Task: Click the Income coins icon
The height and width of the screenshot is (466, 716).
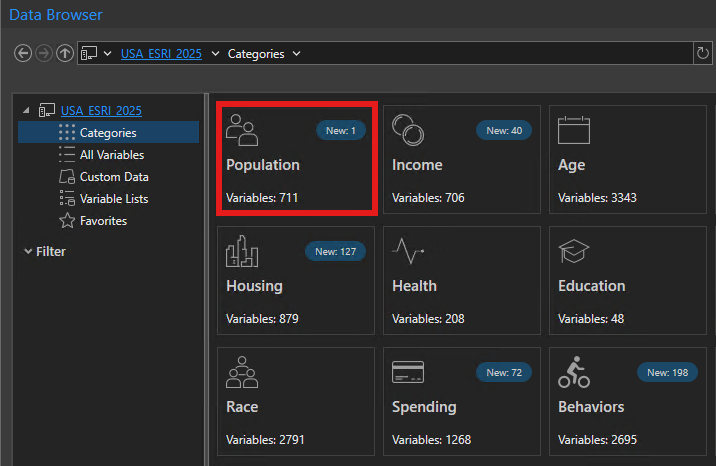Action: (408, 131)
